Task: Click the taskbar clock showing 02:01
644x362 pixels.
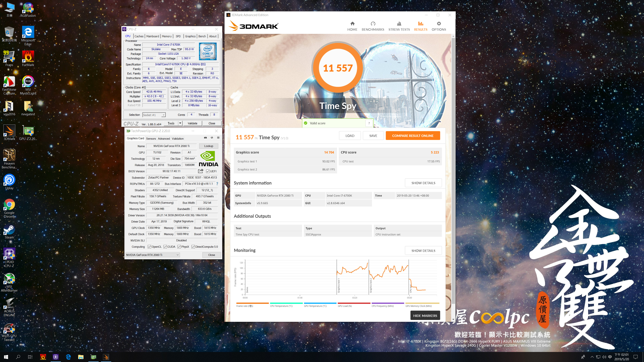Action: click(622, 357)
